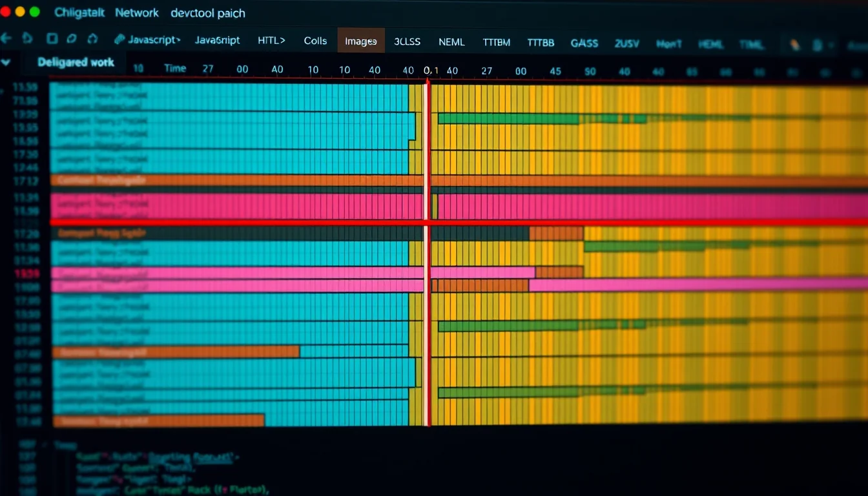Select the clear-session circle icon
This screenshot has width=868, height=496.
pos(71,39)
